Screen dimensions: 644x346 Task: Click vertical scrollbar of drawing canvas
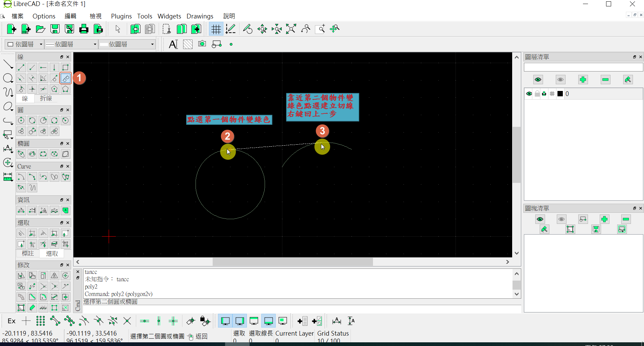[517, 154]
